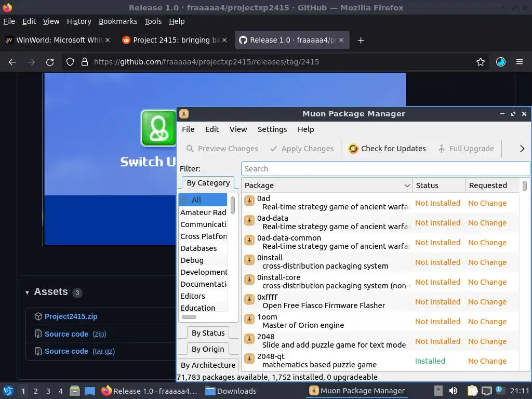Image resolution: width=532 pixels, height=399 pixels.
Task: Click Apply Changes in Muon toolbar
Action: tap(302, 149)
